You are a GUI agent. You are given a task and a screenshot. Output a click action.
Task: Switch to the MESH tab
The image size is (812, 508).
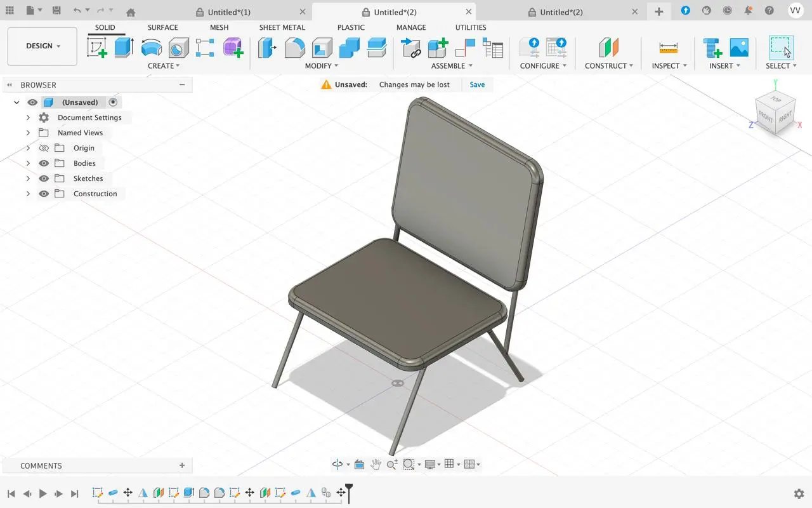(x=219, y=27)
